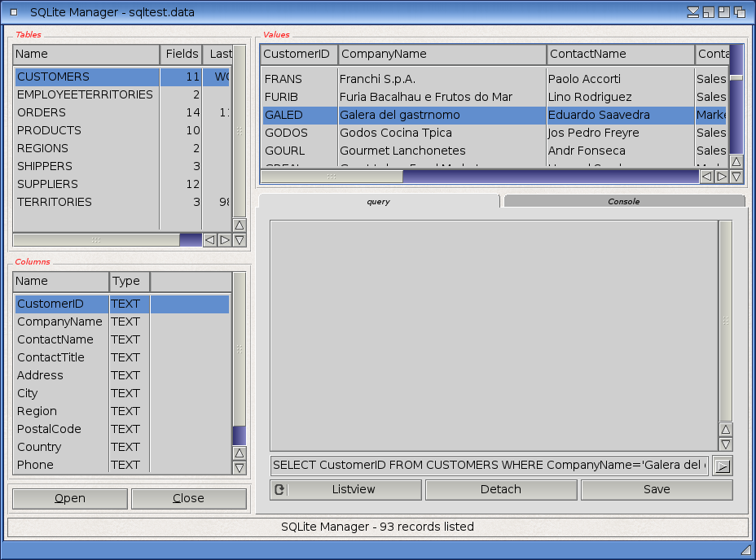Click the Tables horizontal scrollbar knob
The width and height of the screenshot is (756, 560).
pos(96,240)
